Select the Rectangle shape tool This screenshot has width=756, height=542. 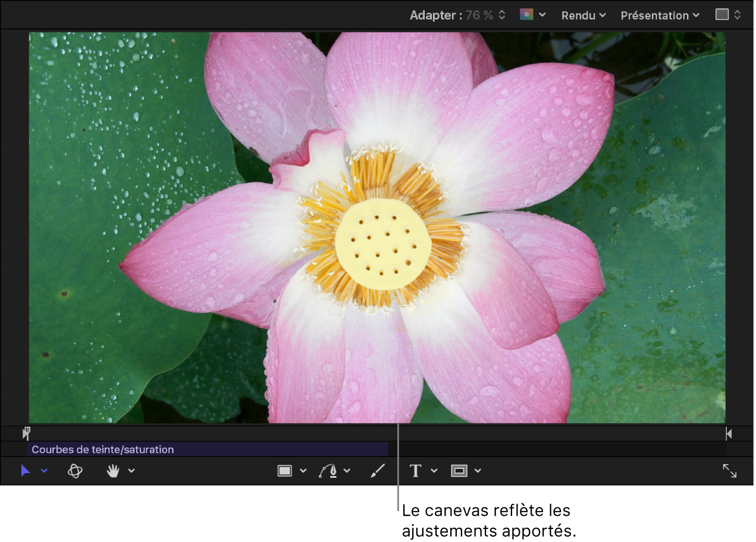tap(284, 471)
